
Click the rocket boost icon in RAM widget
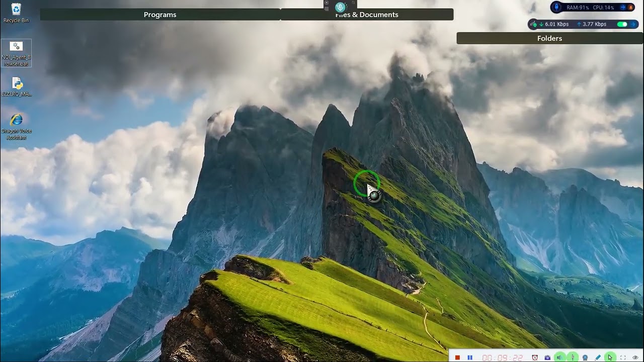(x=556, y=7)
